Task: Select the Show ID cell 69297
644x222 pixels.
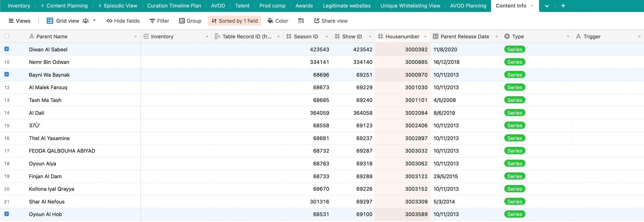Action: 353,202
